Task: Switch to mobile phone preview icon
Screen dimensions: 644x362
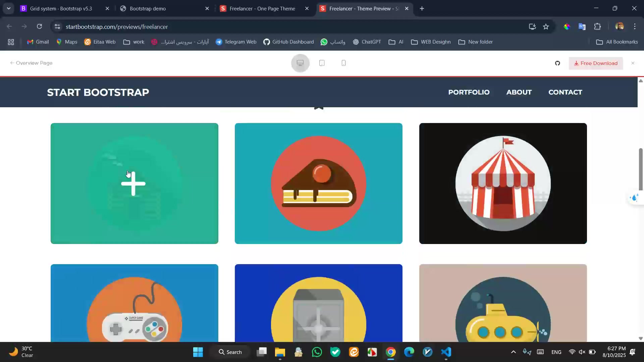Action: [343, 63]
